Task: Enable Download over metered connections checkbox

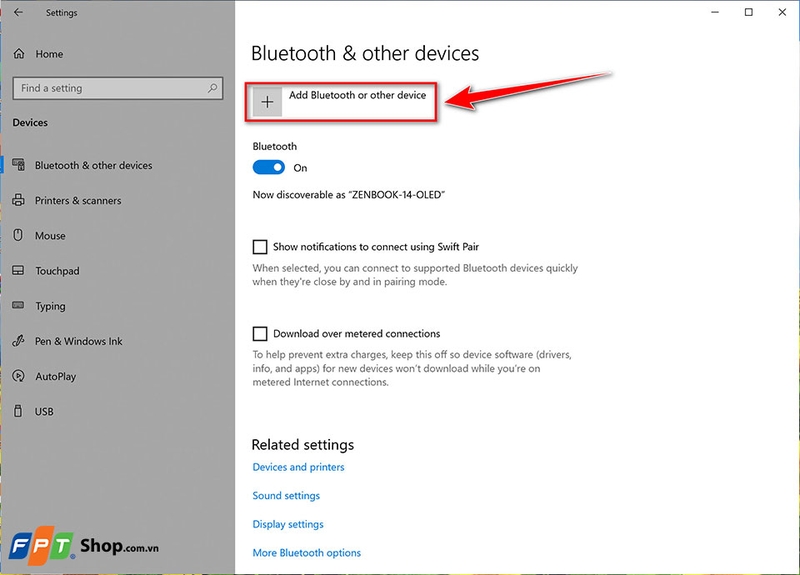Action: click(260, 334)
